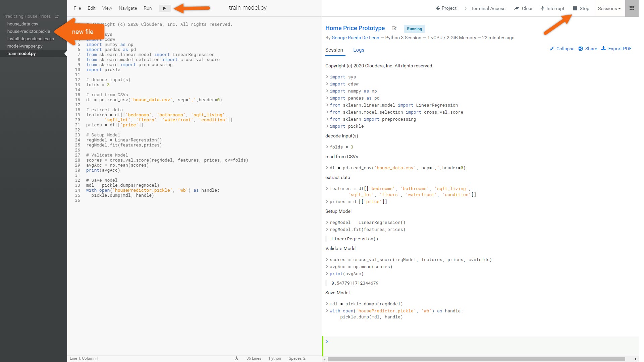Image resolution: width=644 pixels, height=362 pixels.
Task: Open the Python language mode selector
Action: point(275,358)
